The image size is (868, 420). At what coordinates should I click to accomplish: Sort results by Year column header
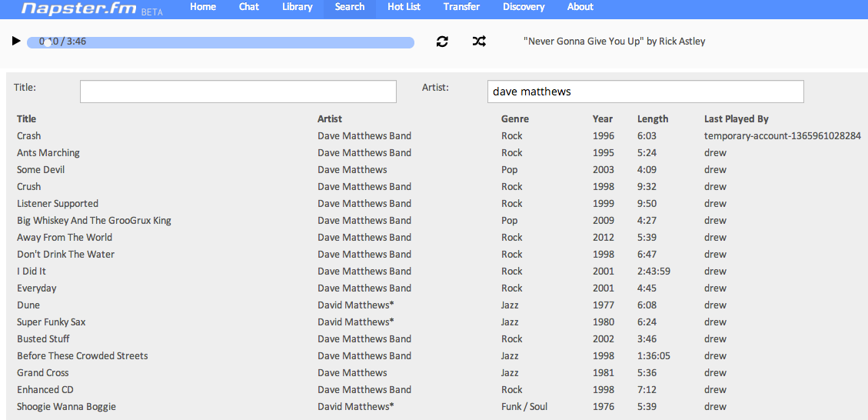603,119
